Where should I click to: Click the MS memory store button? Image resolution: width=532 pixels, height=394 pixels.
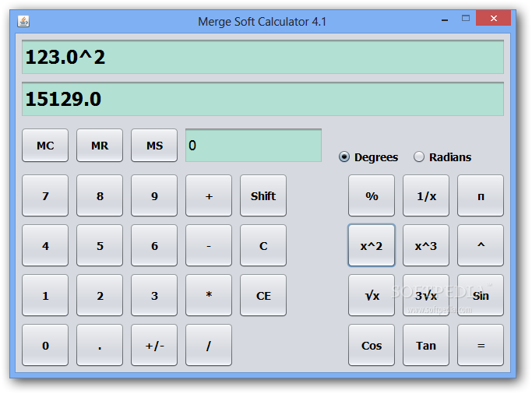point(154,145)
